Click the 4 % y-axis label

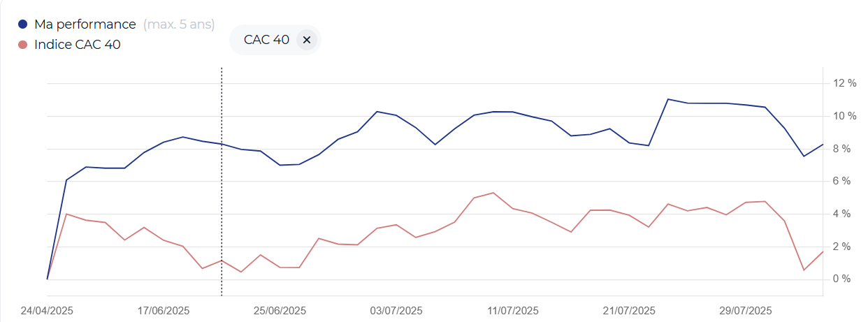[x=841, y=214]
